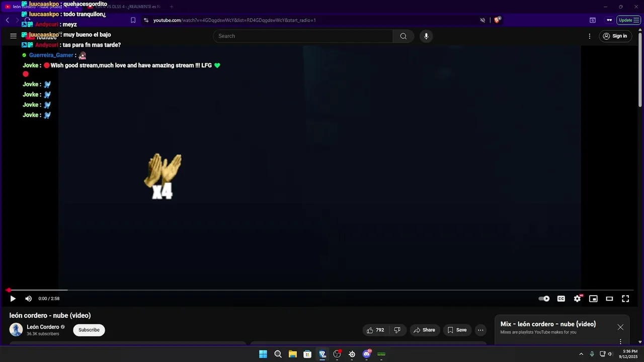Open OBS Studio from taskbar
This screenshot has height=362, width=644.
337,354
